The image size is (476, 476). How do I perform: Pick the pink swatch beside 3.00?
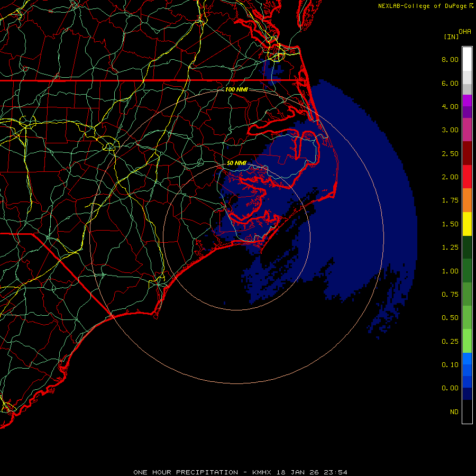click(x=467, y=130)
